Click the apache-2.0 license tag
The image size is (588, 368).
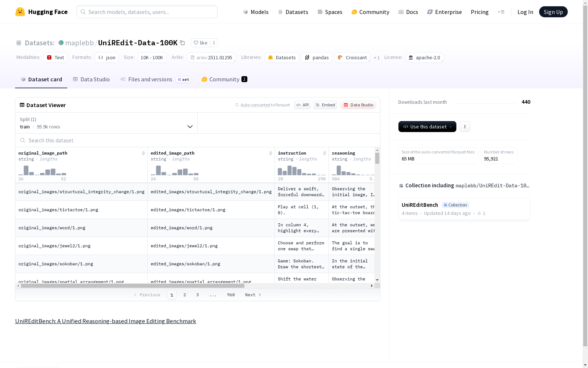[424, 57]
